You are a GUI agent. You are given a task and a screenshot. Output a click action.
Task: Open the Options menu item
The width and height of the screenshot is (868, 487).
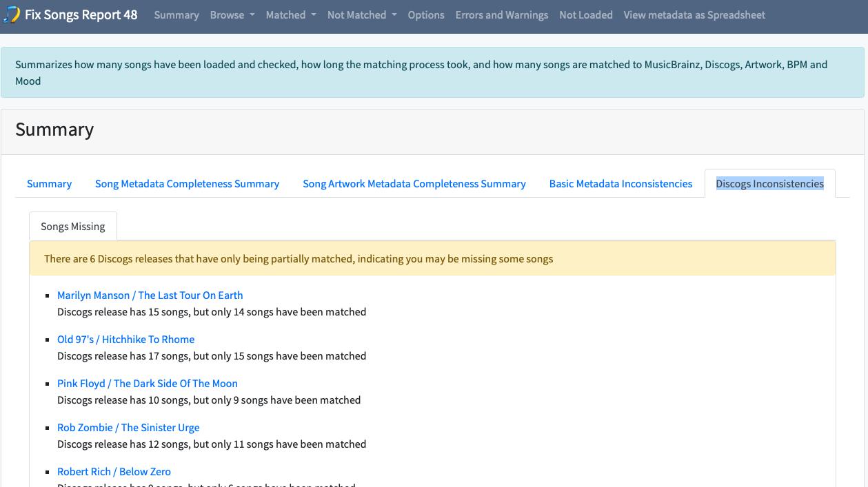(426, 14)
